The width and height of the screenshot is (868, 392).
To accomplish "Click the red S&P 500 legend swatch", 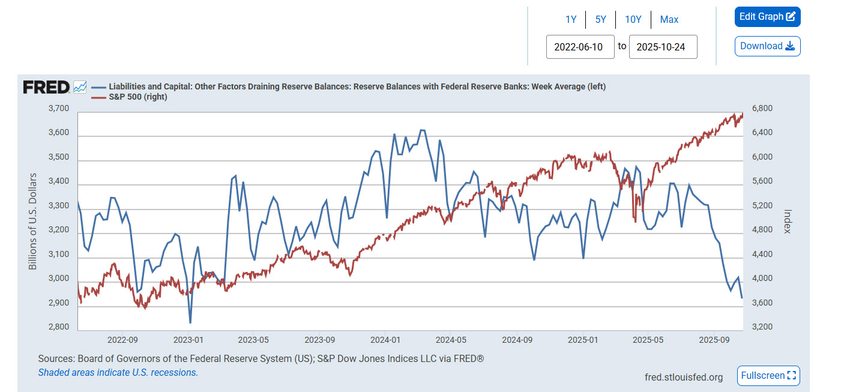I will click(98, 97).
